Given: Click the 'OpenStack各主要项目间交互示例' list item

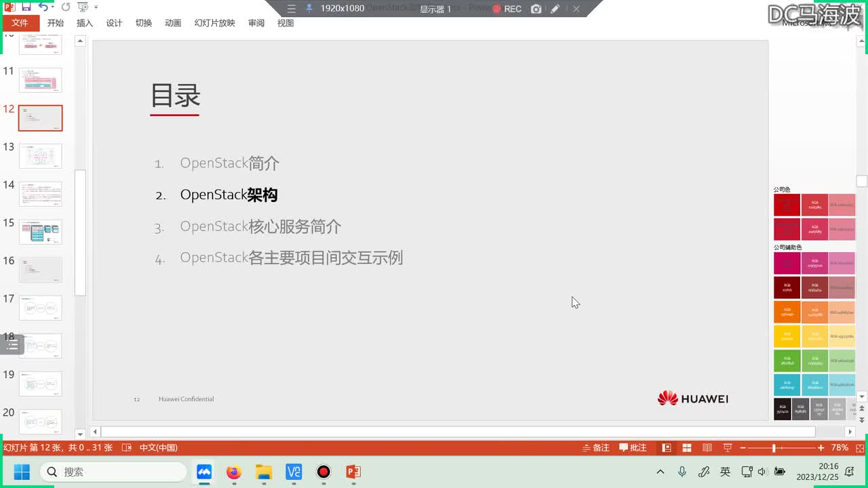Looking at the screenshot, I should [x=292, y=258].
